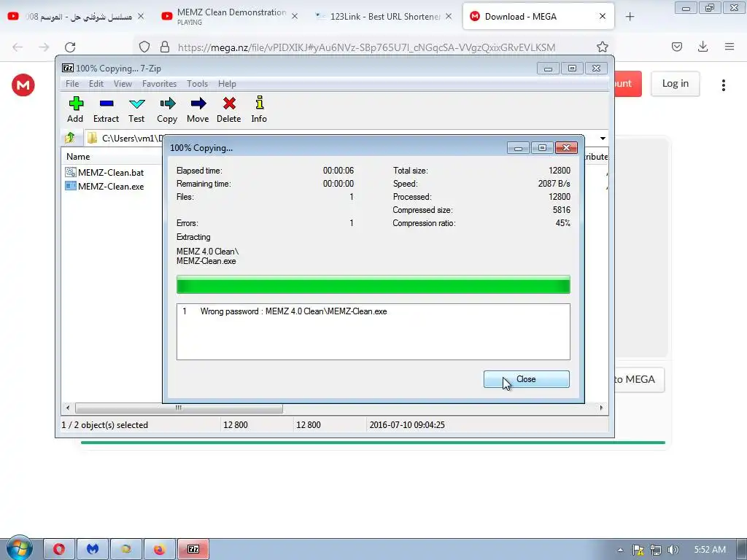The height and width of the screenshot is (560, 747).
Task: Open the MEGA three-dot options menu
Action: [x=723, y=85]
